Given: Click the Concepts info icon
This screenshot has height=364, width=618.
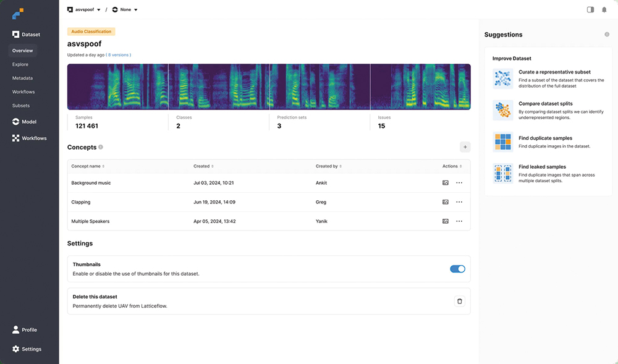Looking at the screenshot, I should pyautogui.click(x=101, y=147).
